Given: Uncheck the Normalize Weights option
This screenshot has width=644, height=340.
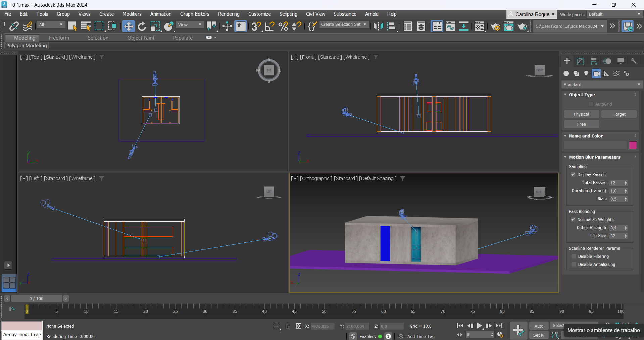Looking at the screenshot, I should point(573,219).
